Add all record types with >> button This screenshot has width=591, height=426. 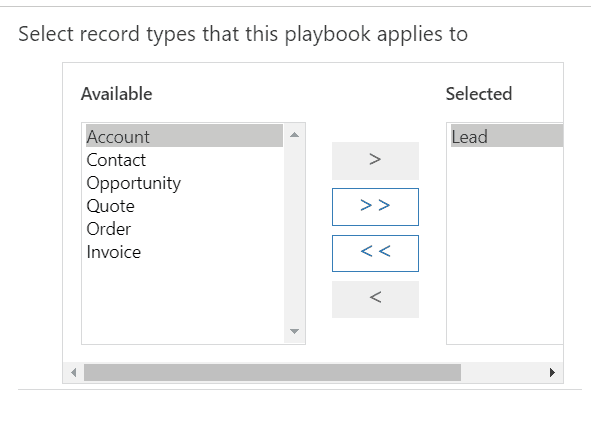tap(375, 207)
